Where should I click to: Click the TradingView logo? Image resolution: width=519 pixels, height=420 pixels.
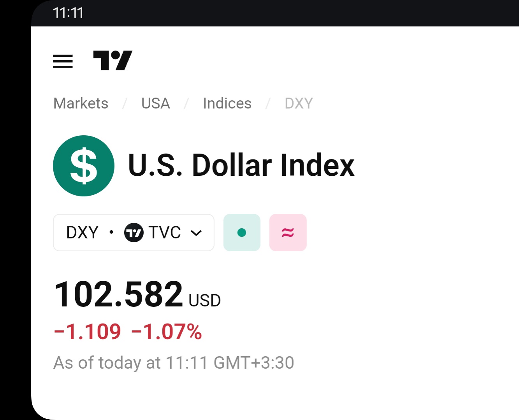113,61
